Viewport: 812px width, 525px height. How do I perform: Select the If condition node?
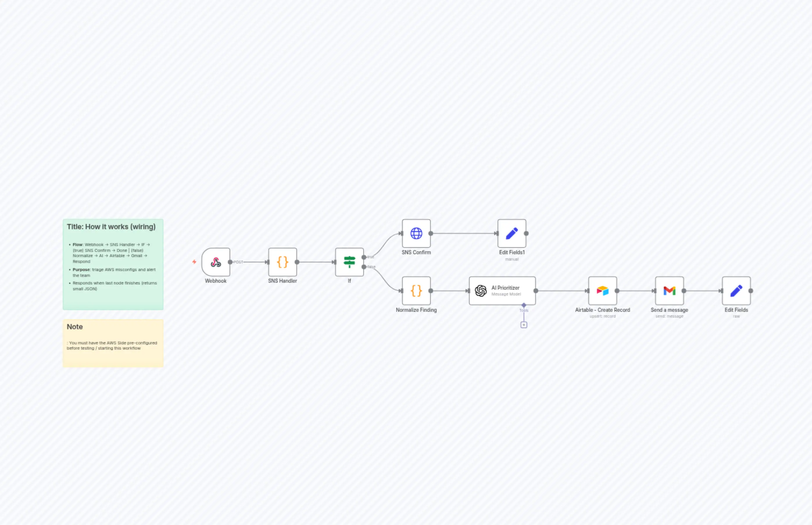349,262
